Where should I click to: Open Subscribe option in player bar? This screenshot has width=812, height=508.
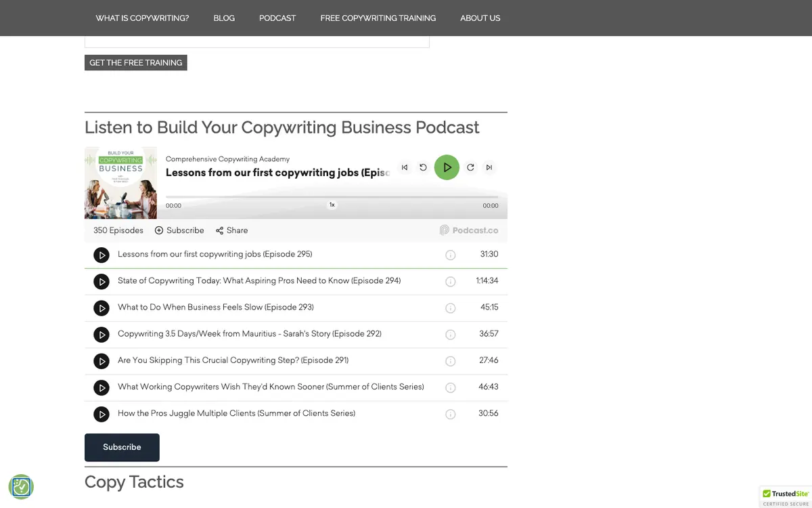(179, 230)
